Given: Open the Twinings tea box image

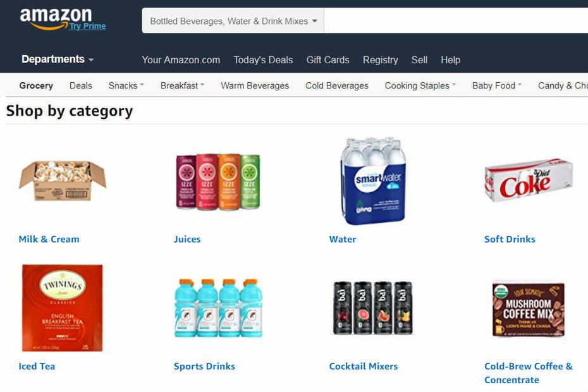Looking at the screenshot, I should click(x=62, y=308).
